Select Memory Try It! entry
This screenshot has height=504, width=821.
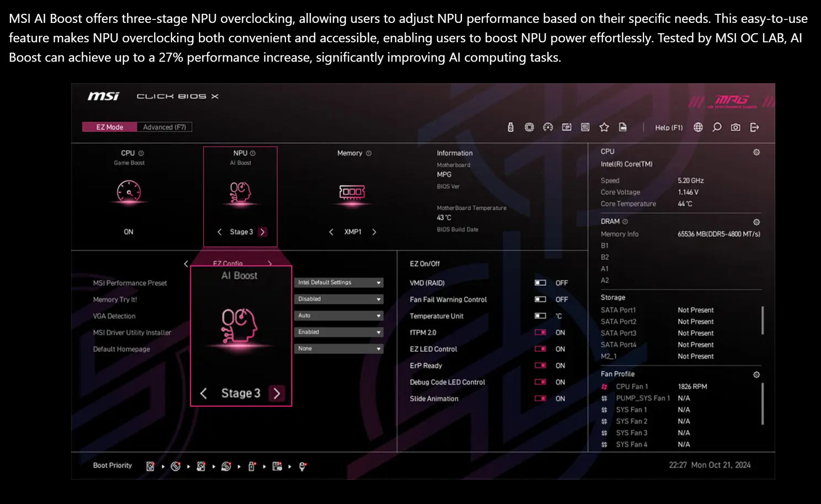[x=115, y=299]
